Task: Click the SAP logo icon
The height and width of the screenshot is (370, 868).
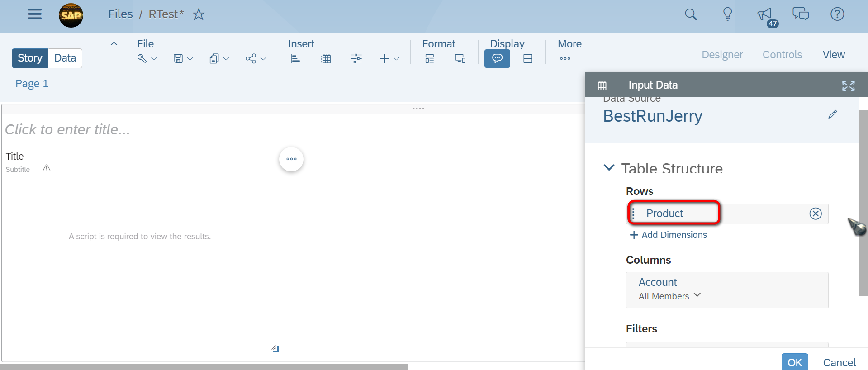Action: pyautogui.click(x=71, y=15)
